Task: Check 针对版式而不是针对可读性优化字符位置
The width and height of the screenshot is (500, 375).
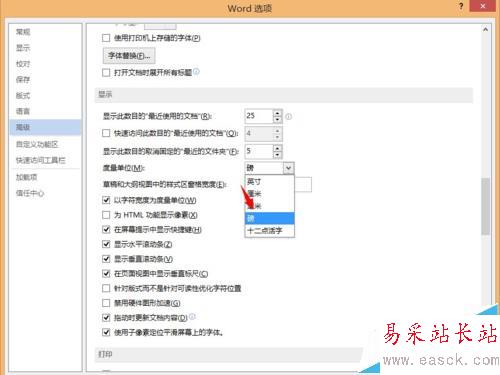Action: [106, 288]
